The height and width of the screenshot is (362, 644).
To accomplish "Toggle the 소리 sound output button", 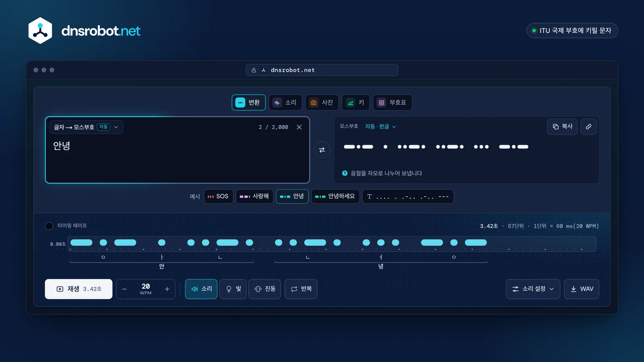I will (201, 289).
